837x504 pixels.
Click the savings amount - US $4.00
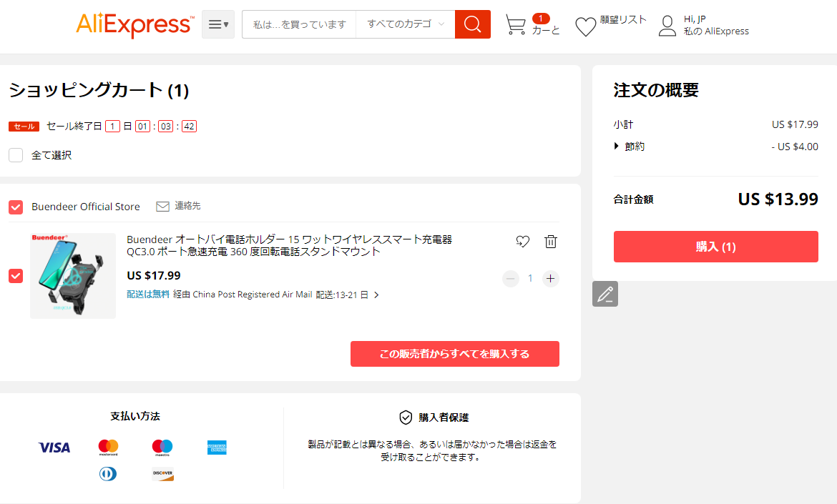tap(795, 147)
